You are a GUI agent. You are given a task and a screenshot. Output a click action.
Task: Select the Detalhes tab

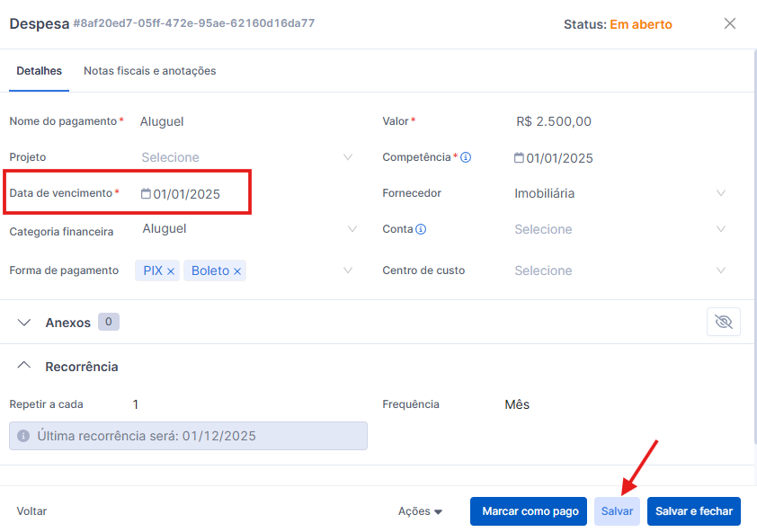(x=40, y=70)
